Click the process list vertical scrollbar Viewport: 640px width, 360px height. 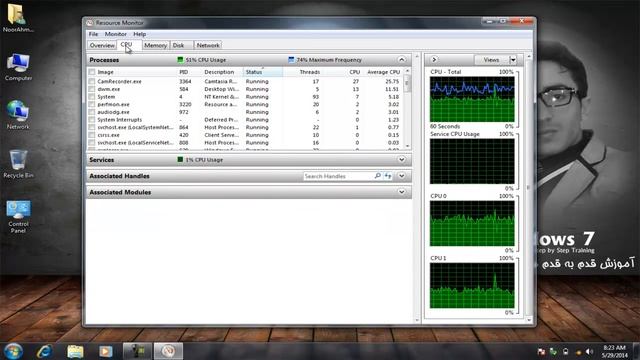point(407,109)
